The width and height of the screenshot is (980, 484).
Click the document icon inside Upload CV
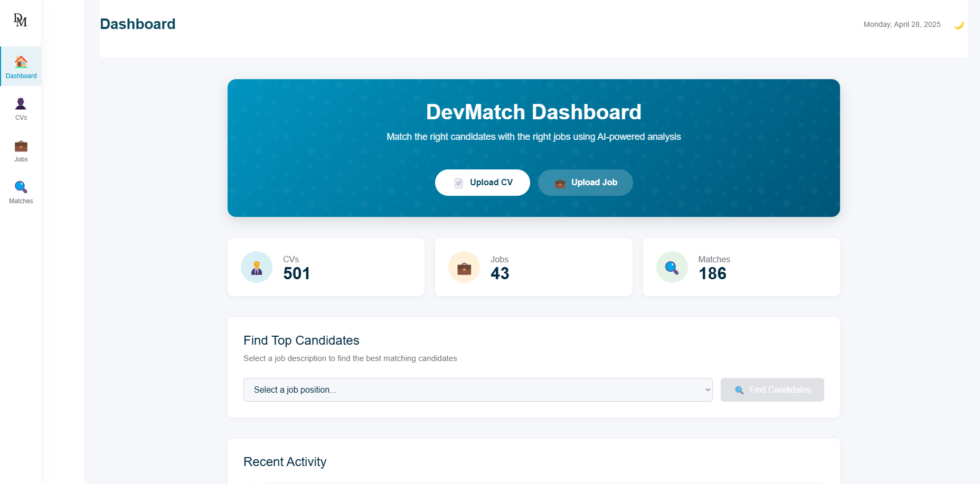(458, 182)
